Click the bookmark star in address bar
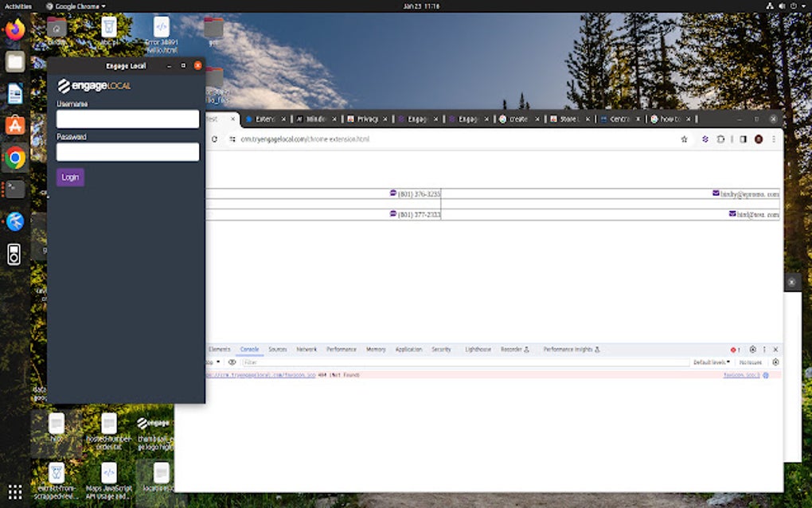The image size is (812, 508). 684,139
